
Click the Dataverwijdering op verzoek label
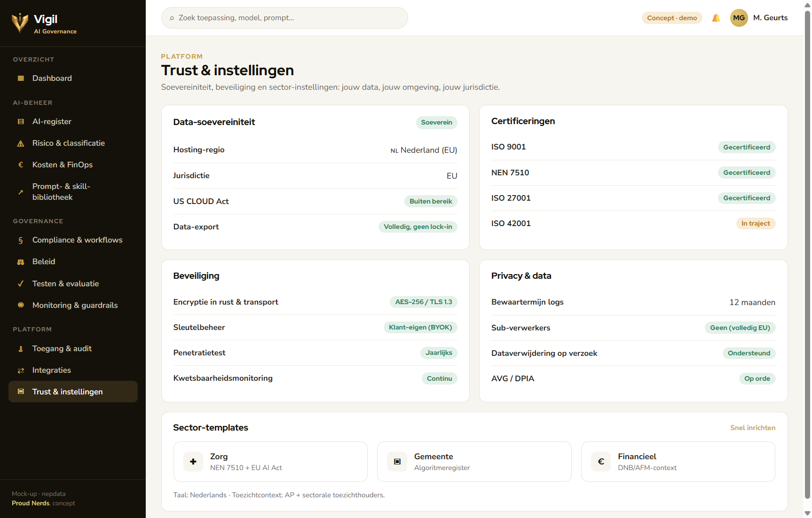coord(544,353)
